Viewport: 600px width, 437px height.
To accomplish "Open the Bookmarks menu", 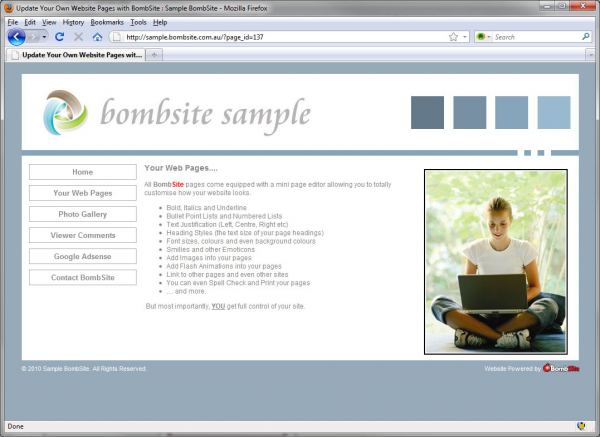I will click(x=107, y=22).
